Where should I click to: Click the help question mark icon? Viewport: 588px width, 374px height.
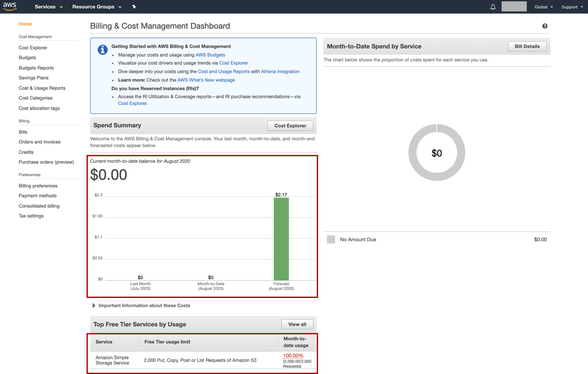pyautogui.click(x=545, y=26)
